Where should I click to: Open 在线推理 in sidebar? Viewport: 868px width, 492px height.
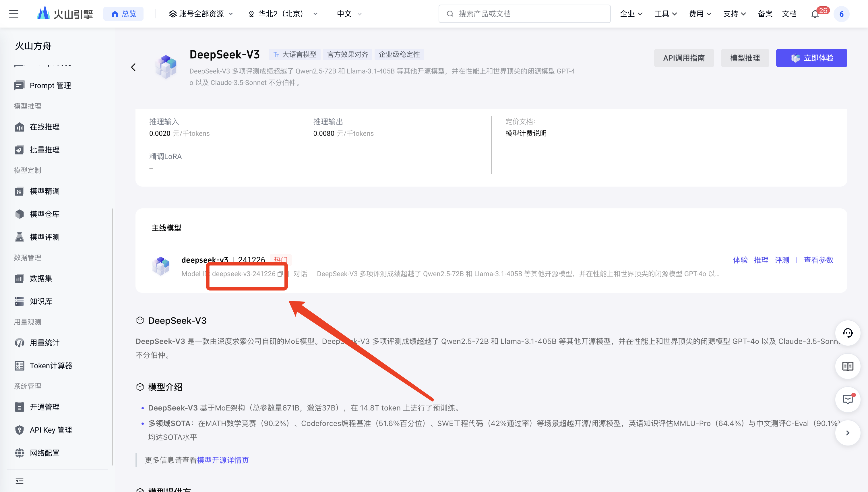pos(37,127)
